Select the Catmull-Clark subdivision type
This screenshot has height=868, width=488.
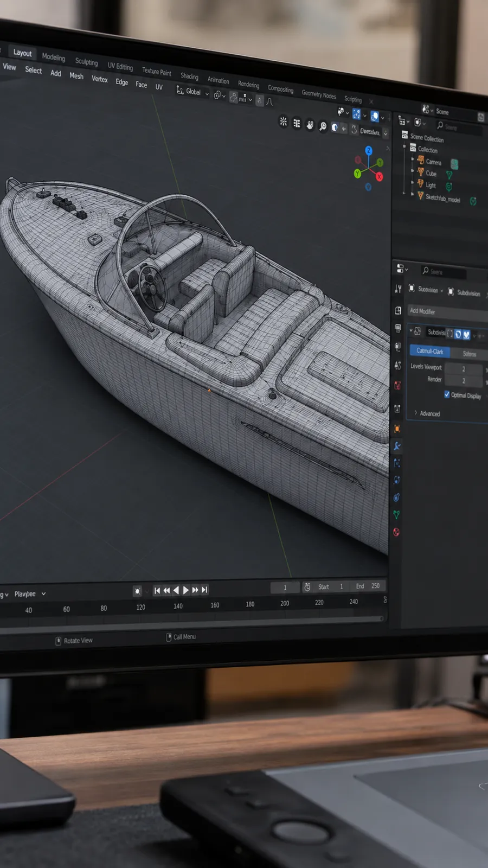(430, 351)
